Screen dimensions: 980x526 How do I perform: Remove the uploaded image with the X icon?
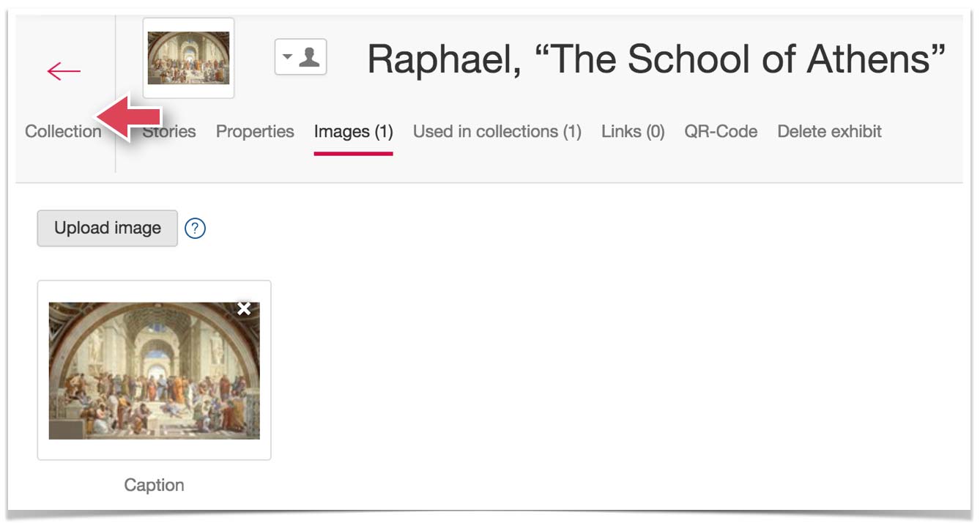coord(244,309)
